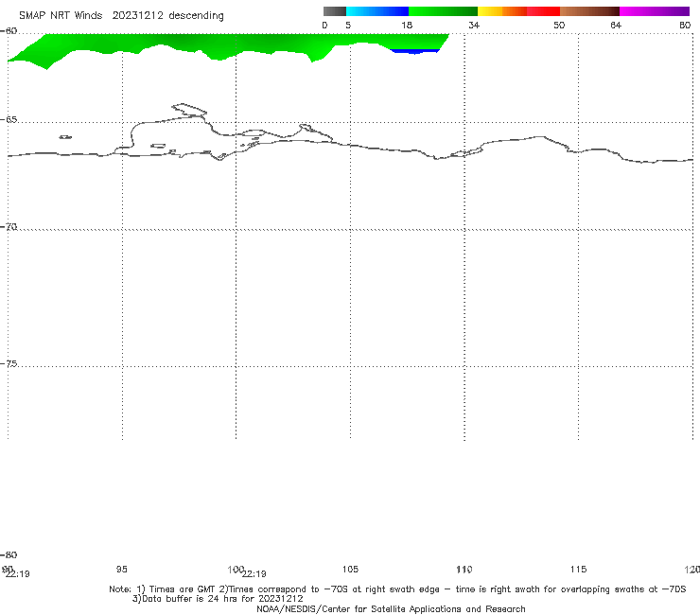Screen dimensions: 700x615
Task: Click the longitude label '115'
Action: pos(579,569)
